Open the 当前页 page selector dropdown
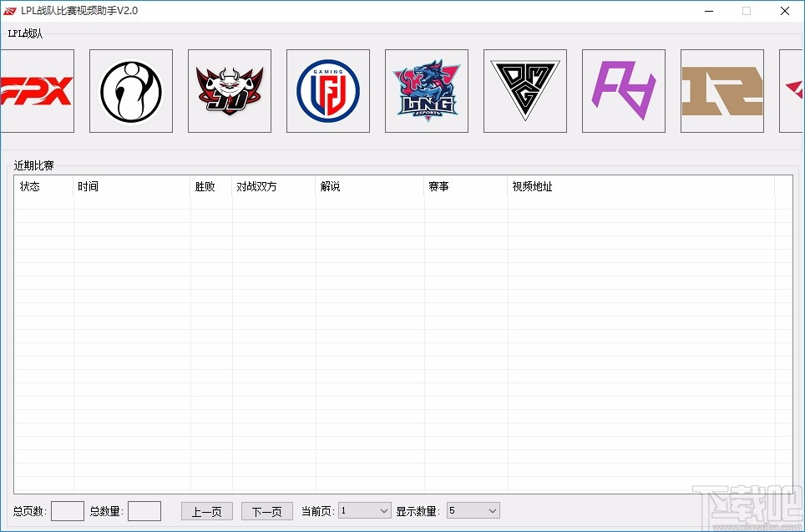 364,510
